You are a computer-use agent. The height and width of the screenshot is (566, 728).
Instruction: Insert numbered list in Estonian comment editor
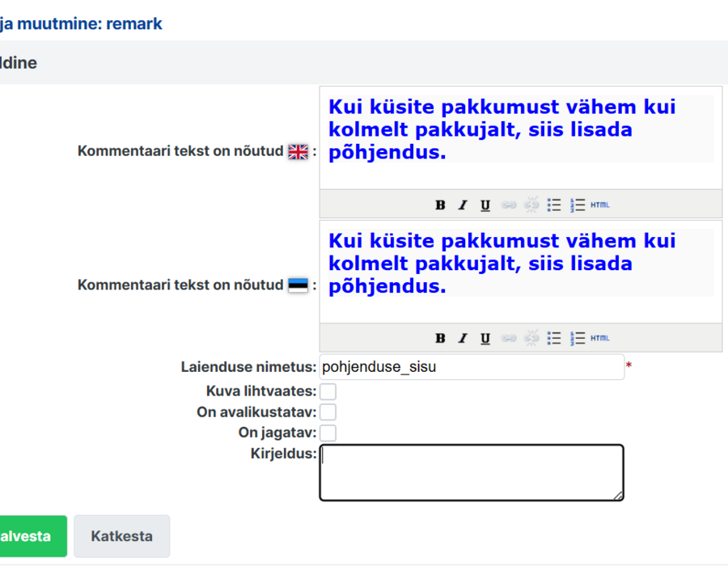click(577, 338)
